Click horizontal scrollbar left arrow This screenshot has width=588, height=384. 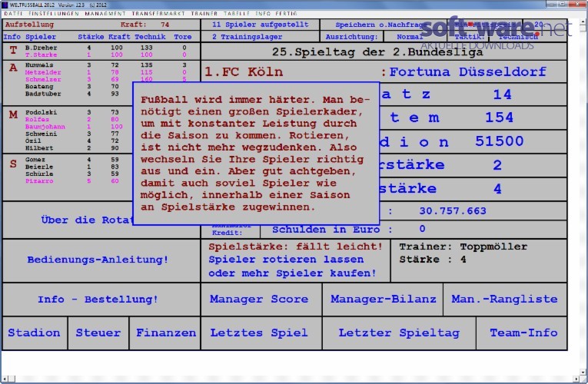click(x=4, y=379)
